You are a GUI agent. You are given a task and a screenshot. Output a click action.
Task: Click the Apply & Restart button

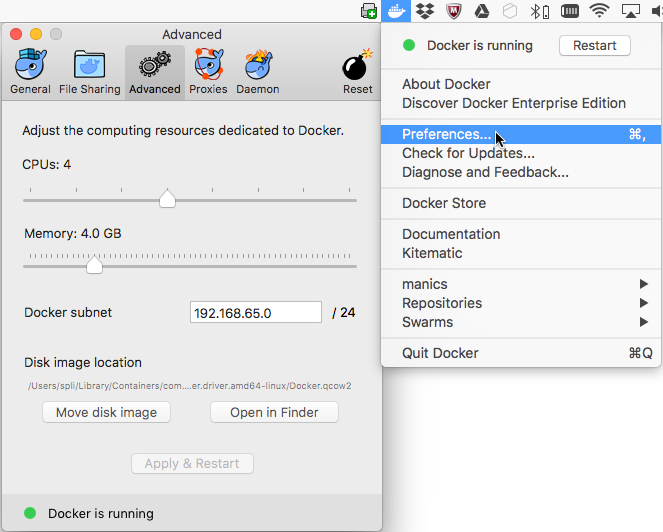[x=192, y=463]
